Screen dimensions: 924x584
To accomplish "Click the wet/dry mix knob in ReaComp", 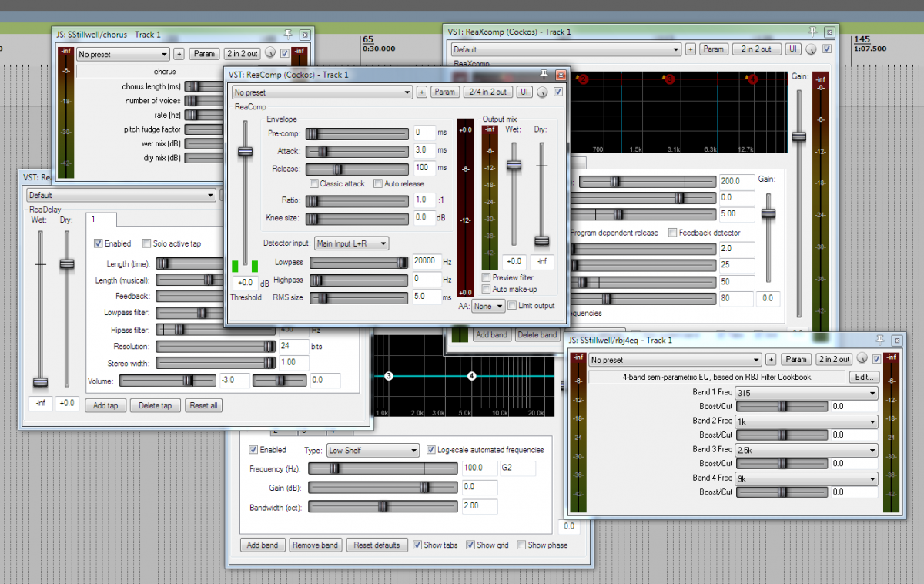I will [543, 92].
